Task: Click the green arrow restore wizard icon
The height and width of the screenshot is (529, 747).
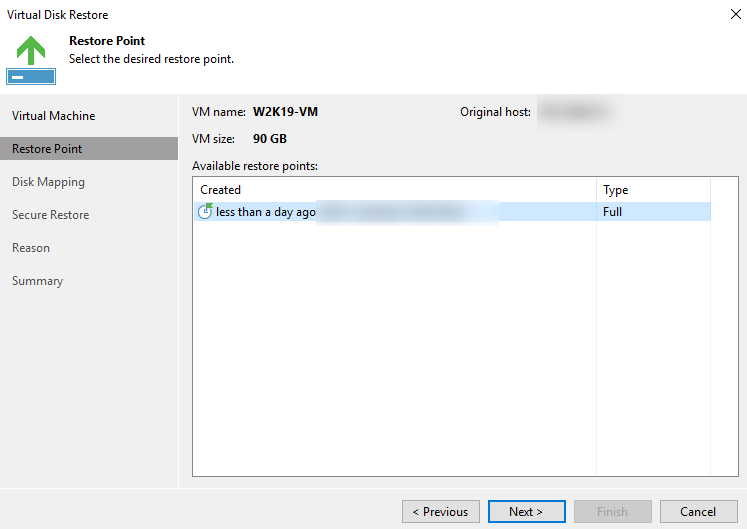Action: point(31,57)
